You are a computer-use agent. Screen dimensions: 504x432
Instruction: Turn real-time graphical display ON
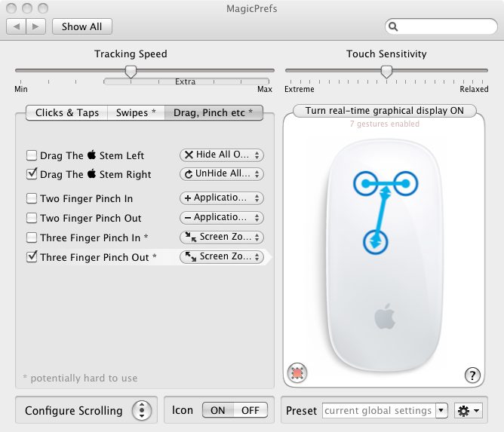coord(385,111)
